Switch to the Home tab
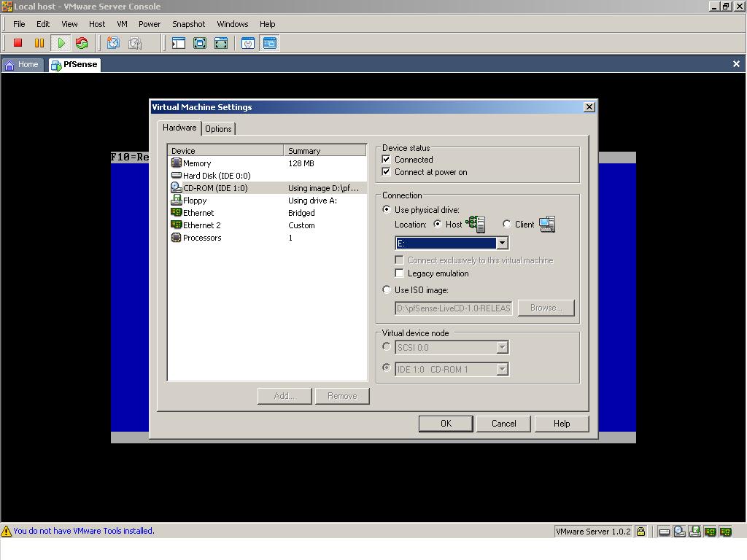Image resolution: width=747 pixels, height=560 pixels. tap(23, 65)
